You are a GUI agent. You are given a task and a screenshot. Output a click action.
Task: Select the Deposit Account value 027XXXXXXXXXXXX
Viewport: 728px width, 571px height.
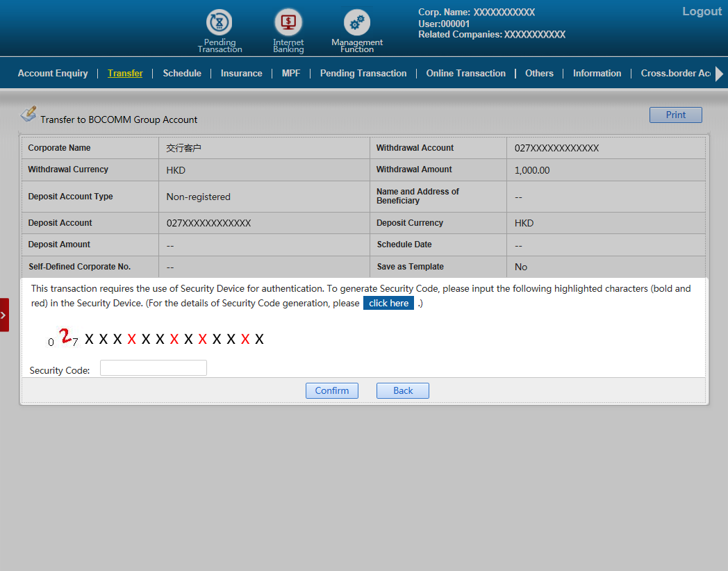point(208,223)
